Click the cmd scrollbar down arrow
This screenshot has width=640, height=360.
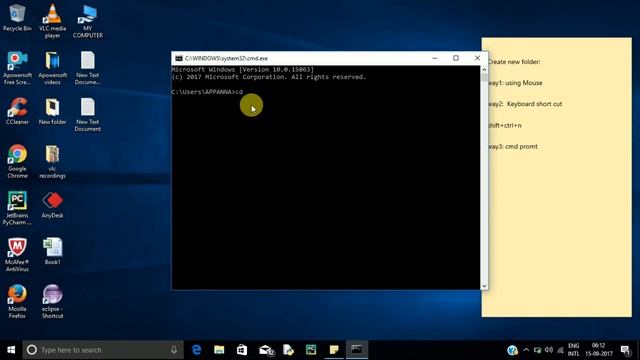point(484,286)
